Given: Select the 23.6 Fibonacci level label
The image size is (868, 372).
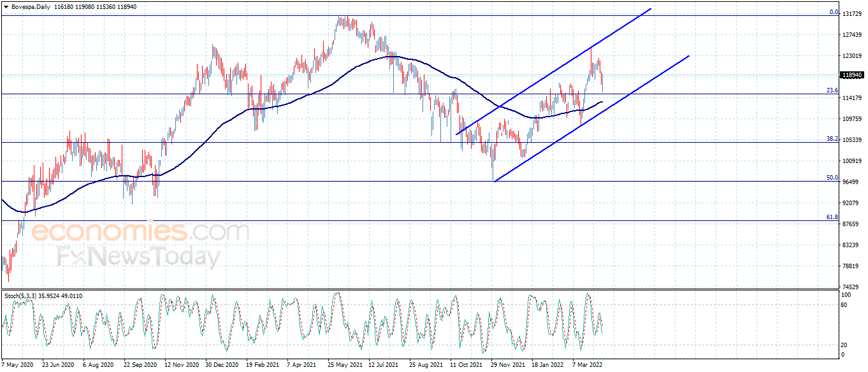Looking at the screenshot, I should click(x=832, y=90).
